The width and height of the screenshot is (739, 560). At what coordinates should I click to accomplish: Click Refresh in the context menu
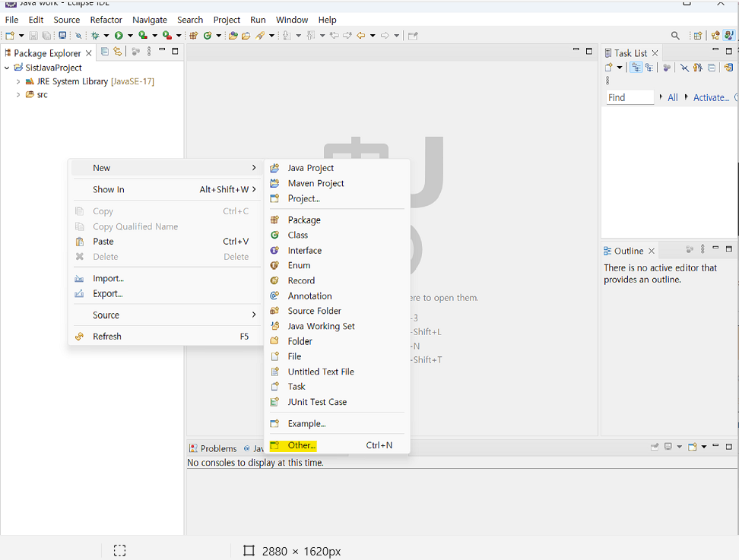[x=166, y=337]
